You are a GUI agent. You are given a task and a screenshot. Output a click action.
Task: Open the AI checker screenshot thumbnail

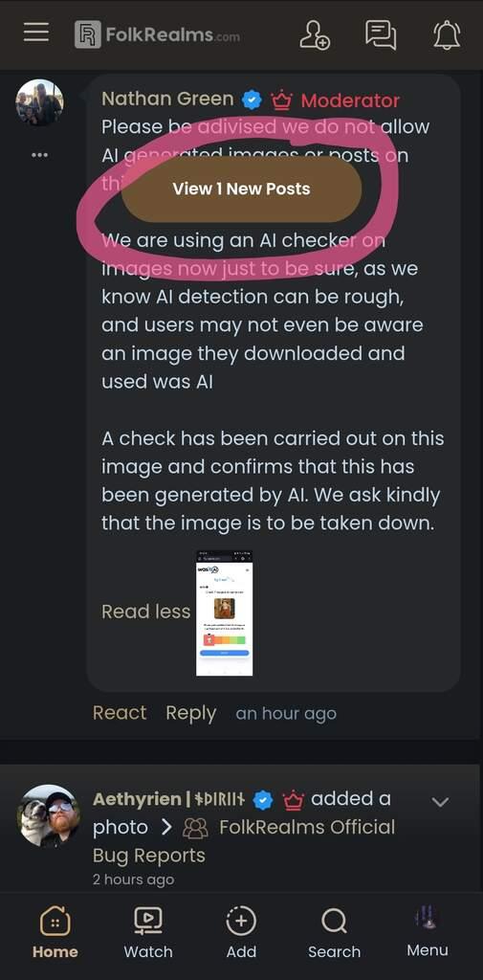[x=225, y=613]
